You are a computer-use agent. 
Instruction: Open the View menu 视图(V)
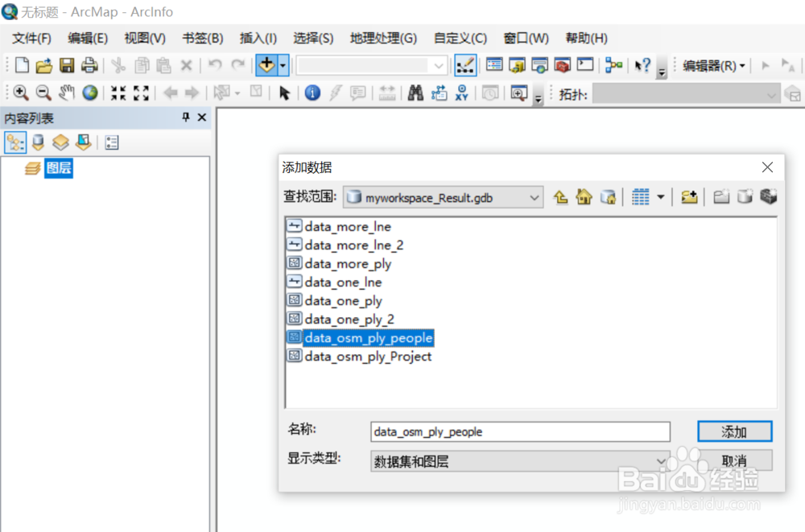(145, 39)
